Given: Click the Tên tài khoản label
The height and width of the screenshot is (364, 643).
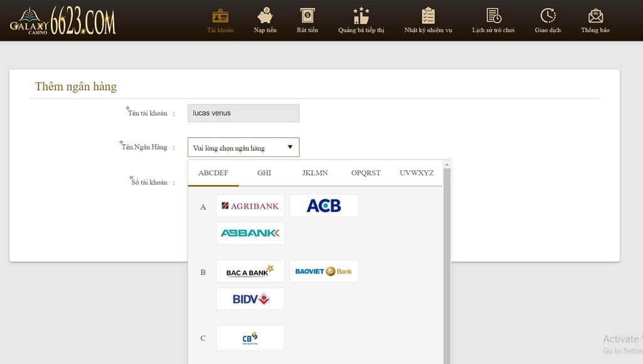Looking at the screenshot, I should 148,113.
